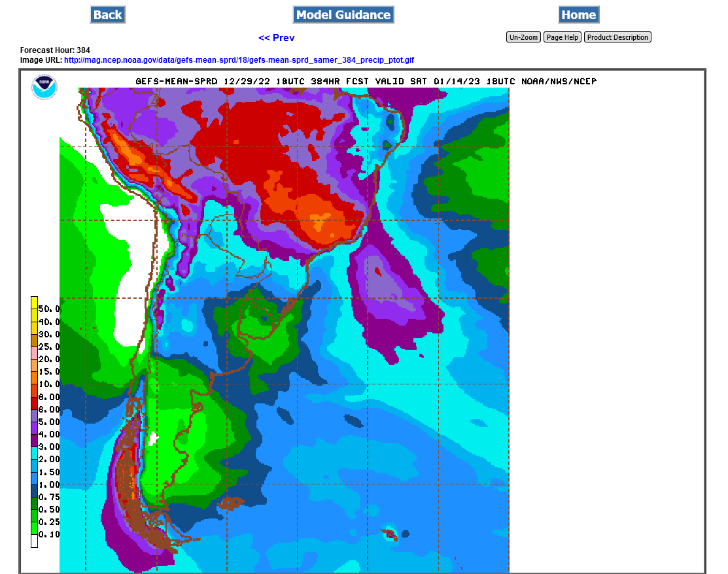Click the 2.00 value in the legend
Screen dimensions: 728x574
[x=49, y=460]
